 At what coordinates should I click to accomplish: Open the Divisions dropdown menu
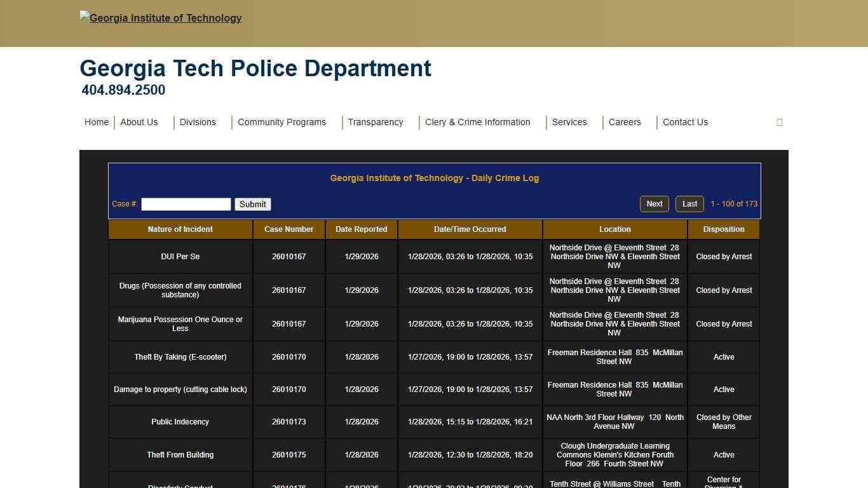click(198, 122)
